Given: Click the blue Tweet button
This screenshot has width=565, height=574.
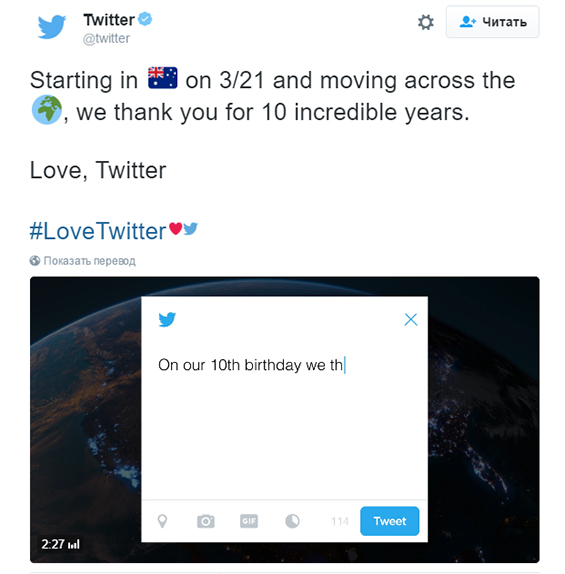Looking at the screenshot, I should tap(390, 521).
